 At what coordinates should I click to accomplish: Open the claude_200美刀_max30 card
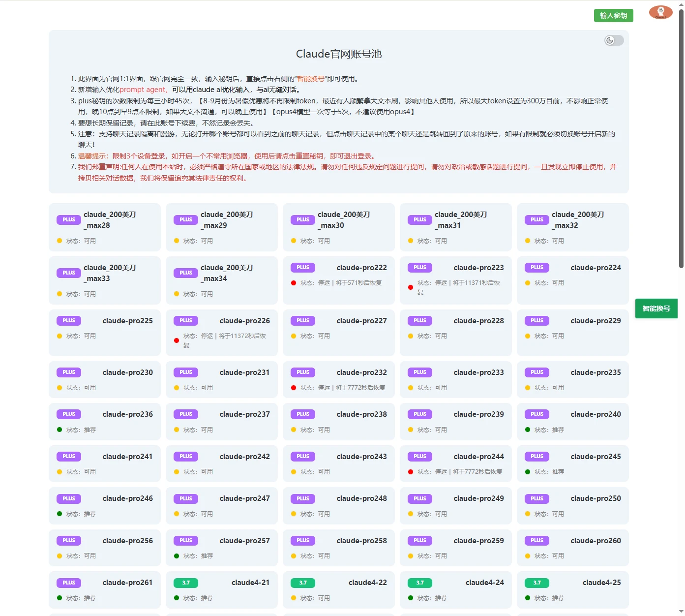(x=339, y=227)
